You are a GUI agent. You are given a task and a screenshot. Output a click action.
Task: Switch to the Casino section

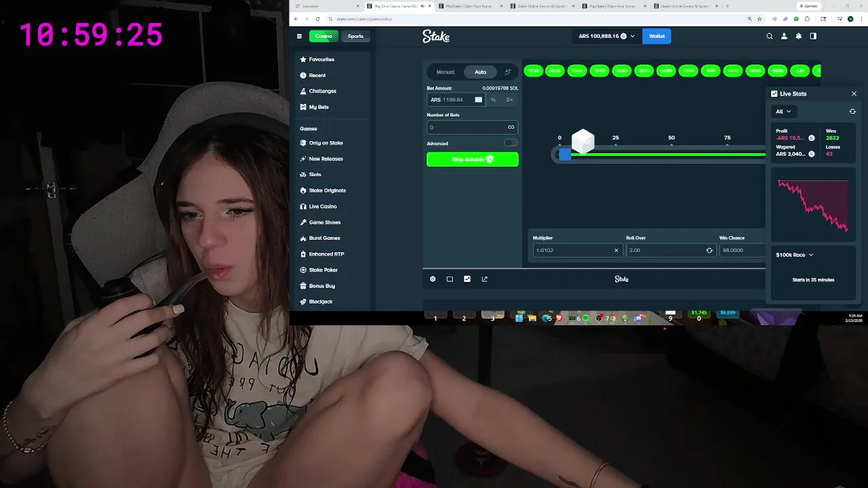coord(323,36)
